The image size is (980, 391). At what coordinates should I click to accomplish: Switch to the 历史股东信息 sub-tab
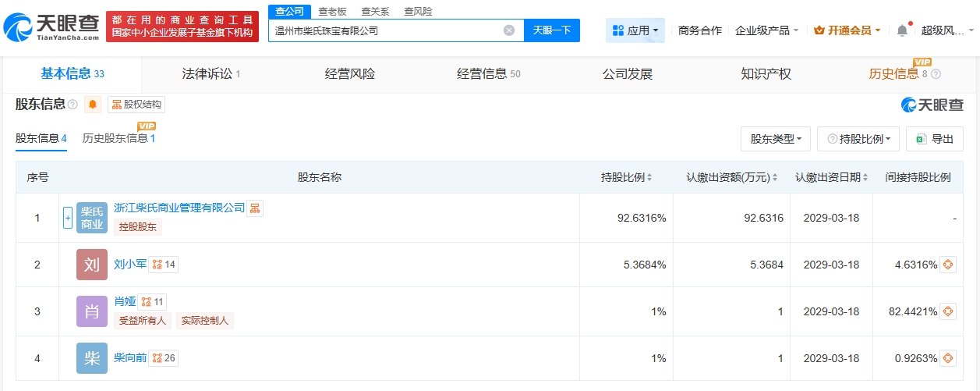(x=119, y=139)
